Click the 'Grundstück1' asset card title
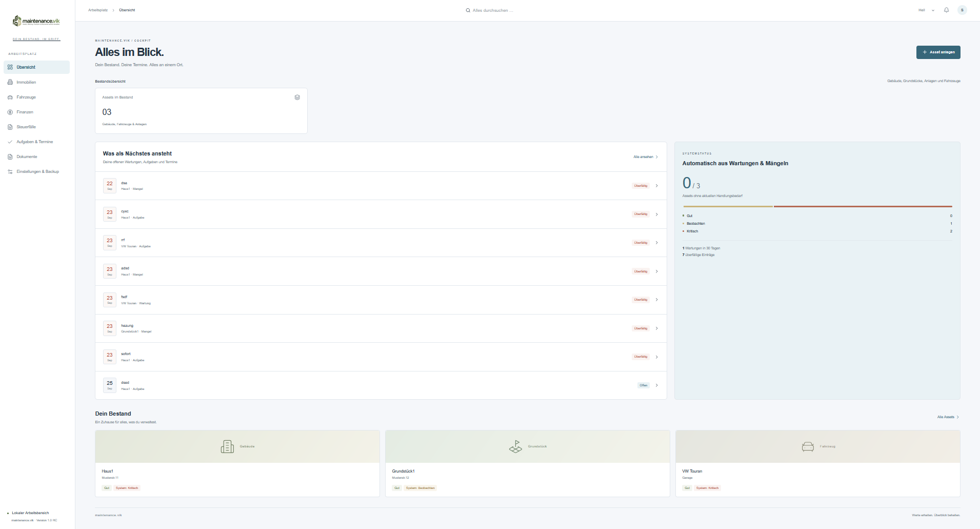980x529 pixels. (x=404, y=471)
